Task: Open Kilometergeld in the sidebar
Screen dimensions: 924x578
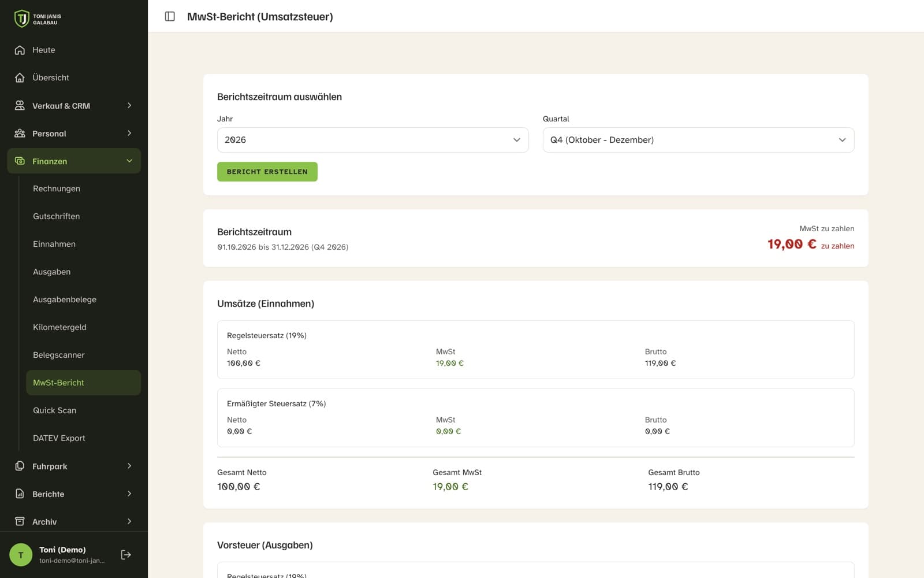Action: tap(83, 327)
